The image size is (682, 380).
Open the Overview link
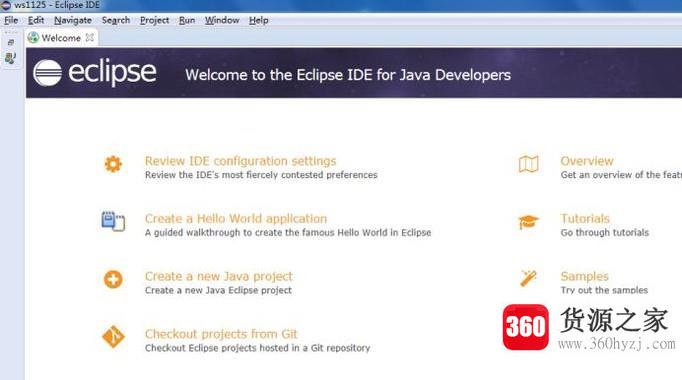click(x=587, y=161)
